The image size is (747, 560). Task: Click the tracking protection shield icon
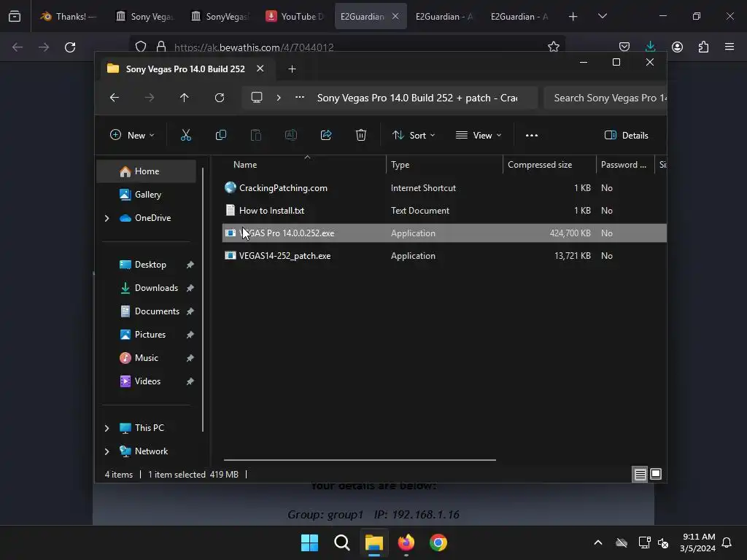click(x=141, y=47)
